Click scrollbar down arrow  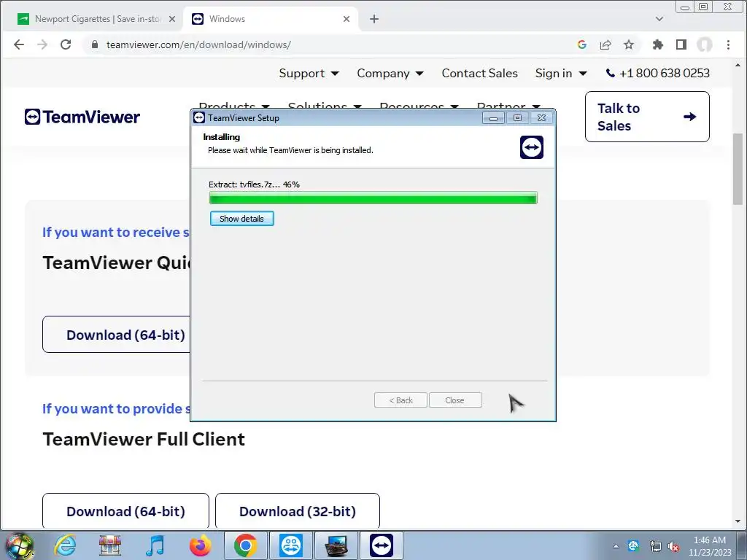[738, 522]
